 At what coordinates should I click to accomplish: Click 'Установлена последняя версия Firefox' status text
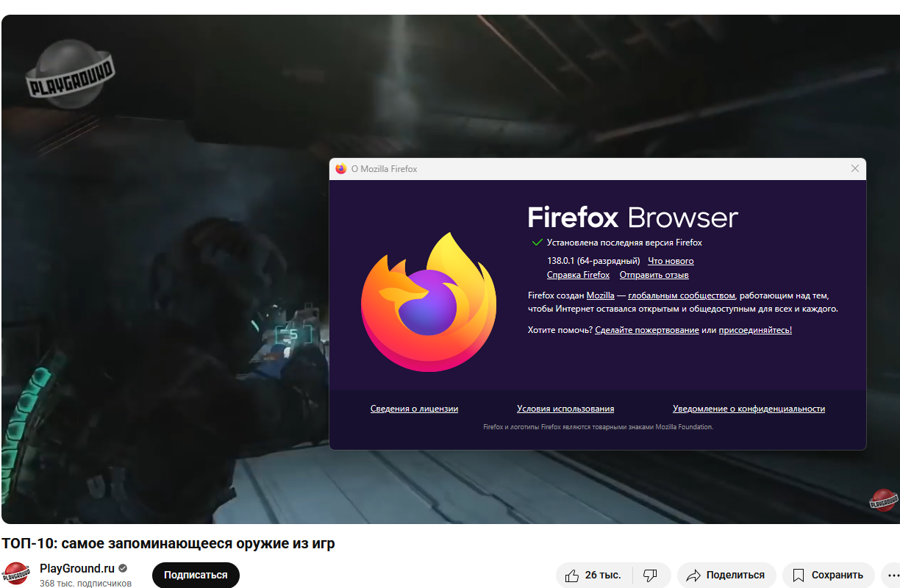(624, 243)
